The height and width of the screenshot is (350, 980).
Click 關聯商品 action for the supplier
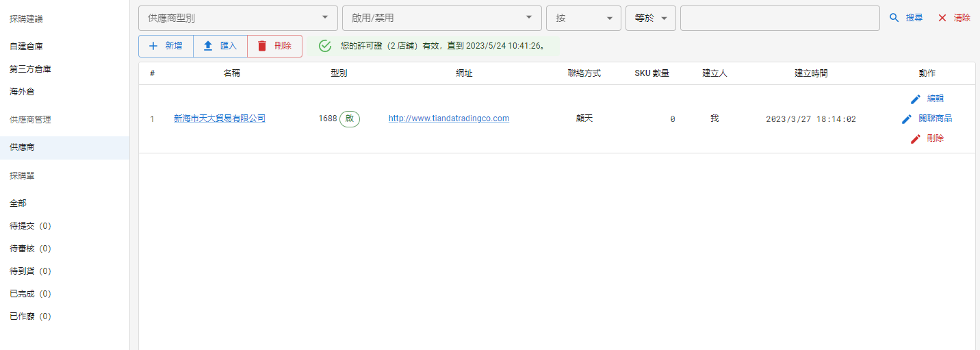(x=927, y=118)
